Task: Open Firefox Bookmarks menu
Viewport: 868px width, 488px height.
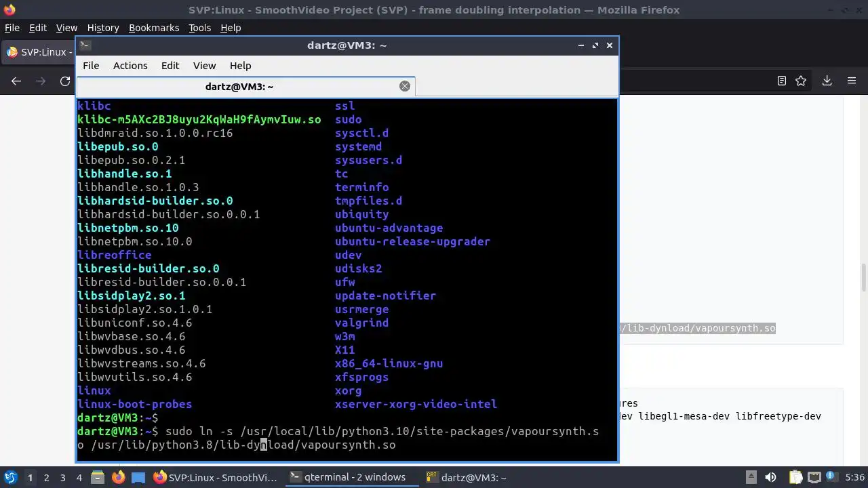Action: [x=154, y=28]
